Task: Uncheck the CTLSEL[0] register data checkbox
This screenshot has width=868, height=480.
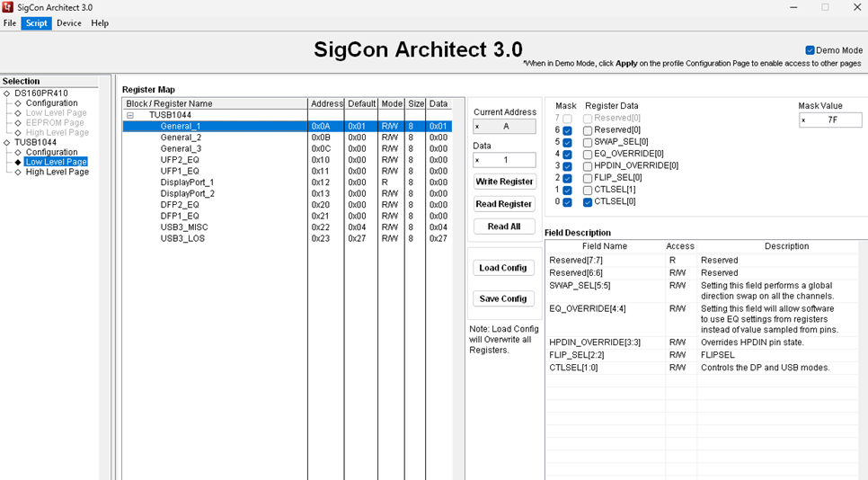Action: 588,202
